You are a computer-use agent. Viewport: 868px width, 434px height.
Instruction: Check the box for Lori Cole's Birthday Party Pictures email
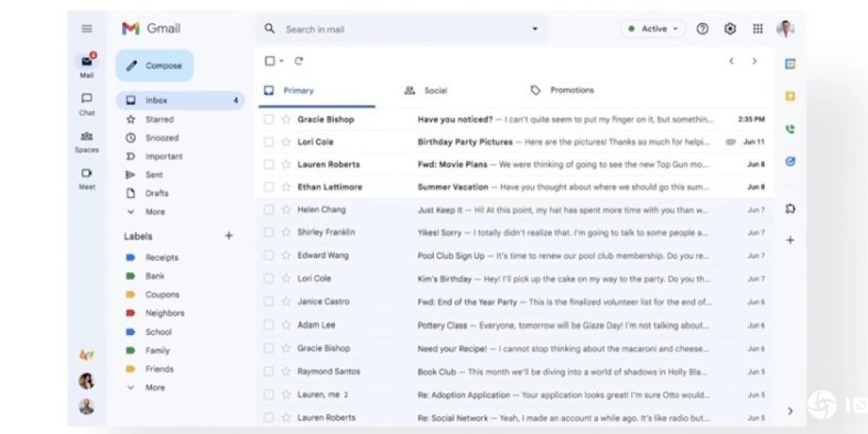pos(268,142)
